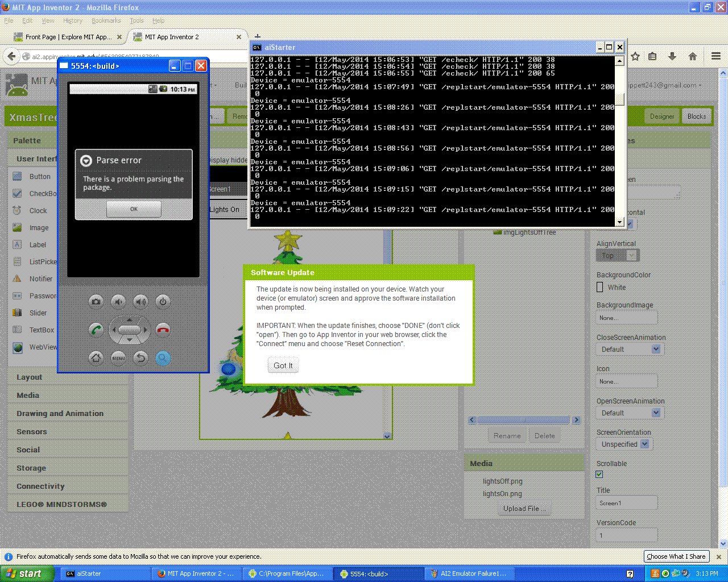Click the Firefox home icon
728x582 pixels.
[x=693, y=56]
